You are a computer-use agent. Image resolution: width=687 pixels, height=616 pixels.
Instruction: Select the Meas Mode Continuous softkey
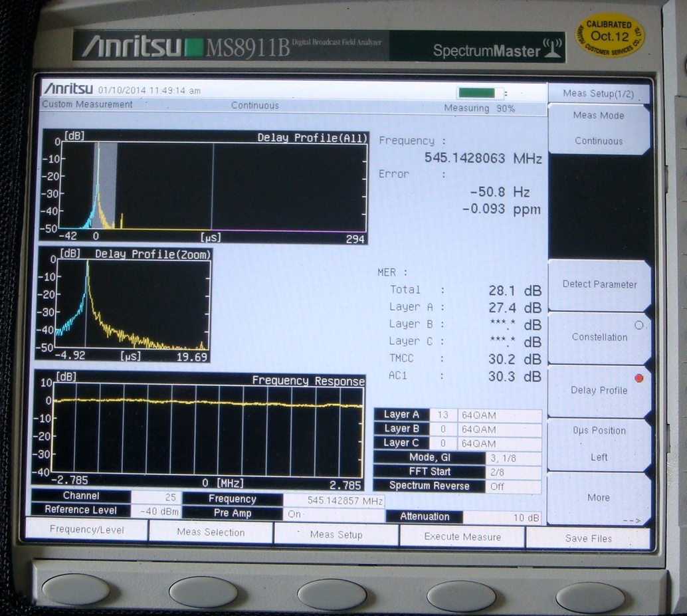(x=599, y=128)
